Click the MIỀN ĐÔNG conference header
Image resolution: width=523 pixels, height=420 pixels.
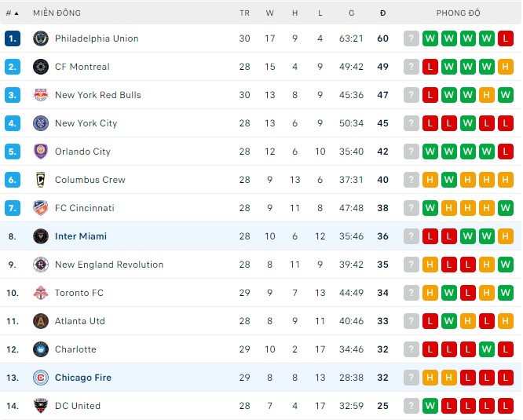pos(57,13)
